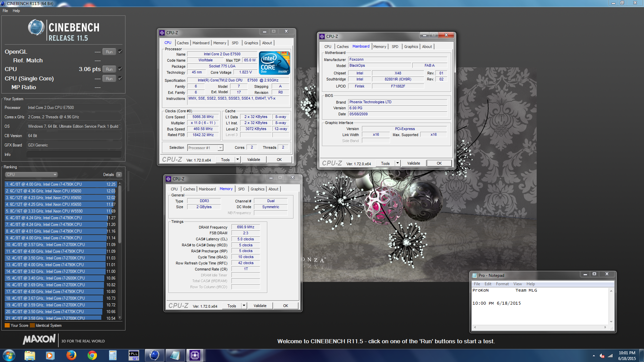Click the muted volume tray icon
The image size is (644, 362).
(602, 356)
